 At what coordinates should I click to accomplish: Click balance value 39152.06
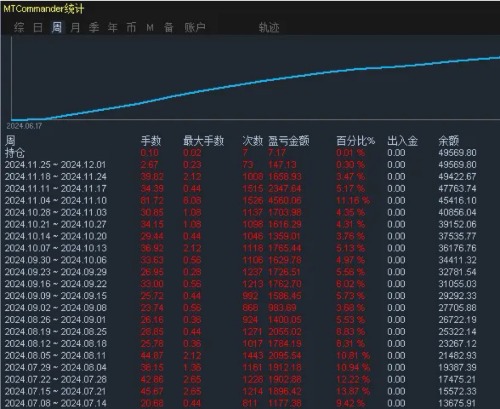[457, 224]
